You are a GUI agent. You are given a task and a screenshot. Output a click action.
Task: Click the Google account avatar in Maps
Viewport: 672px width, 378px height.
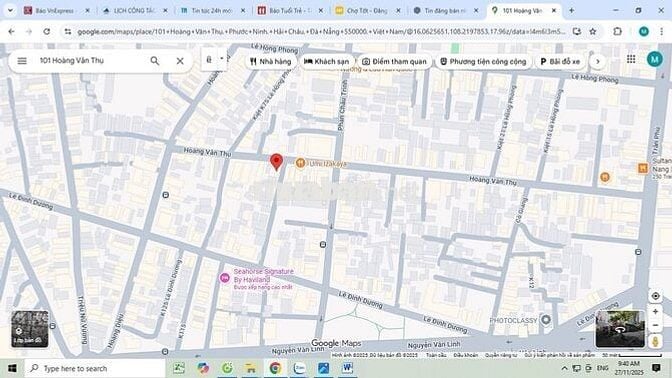coord(654,59)
